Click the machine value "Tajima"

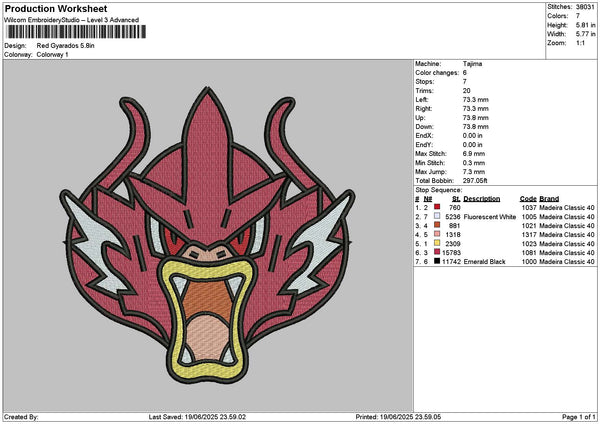pyautogui.click(x=472, y=64)
